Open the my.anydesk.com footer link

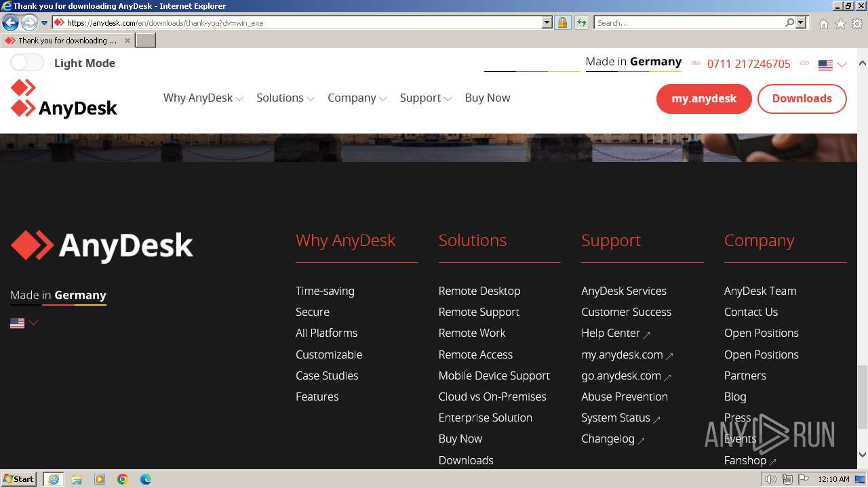[x=627, y=355]
